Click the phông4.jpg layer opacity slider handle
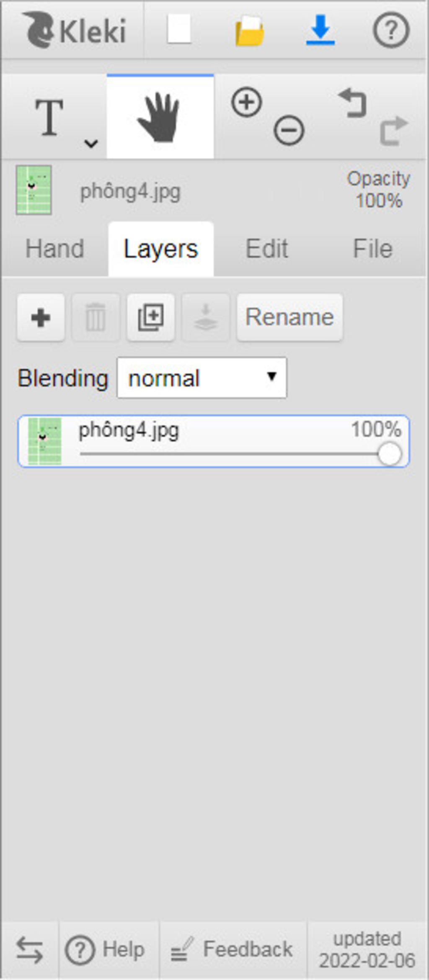 click(389, 454)
